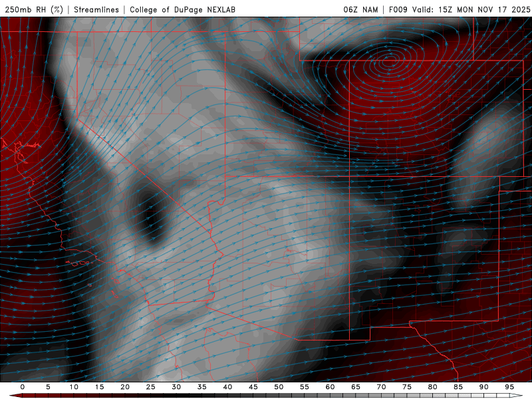Image resolution: width=532 pixels, height=399 pixels.
Task: Click the '250mb RH (%)' title text
Action: (x=34, y=9)
